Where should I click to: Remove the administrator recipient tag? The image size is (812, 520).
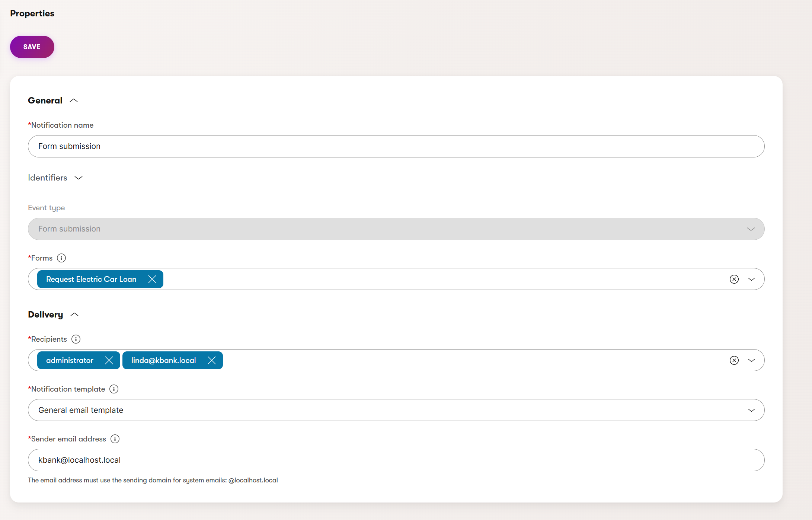click(109, 360)
